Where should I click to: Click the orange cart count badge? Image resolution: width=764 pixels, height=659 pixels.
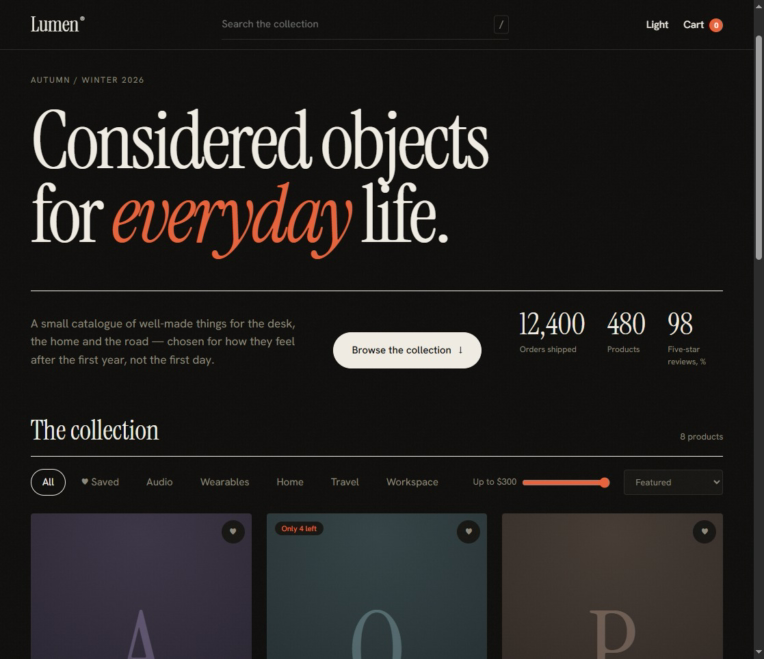tap(716, 25)
